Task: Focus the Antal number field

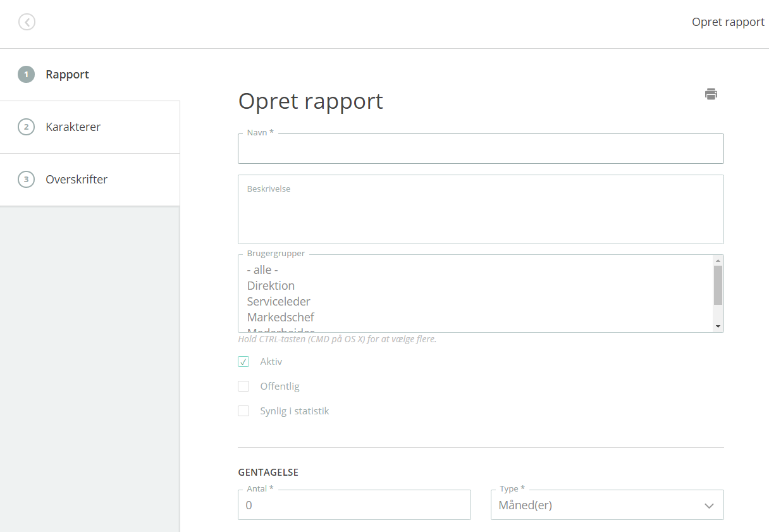Action: 354,505
